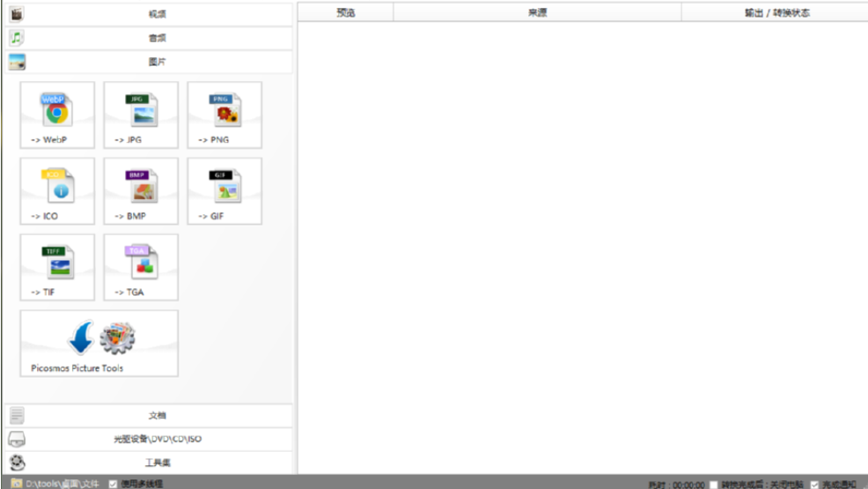Pick the PNG conversion icon
The image size is (868, 489).
click(x=224, y=115)
